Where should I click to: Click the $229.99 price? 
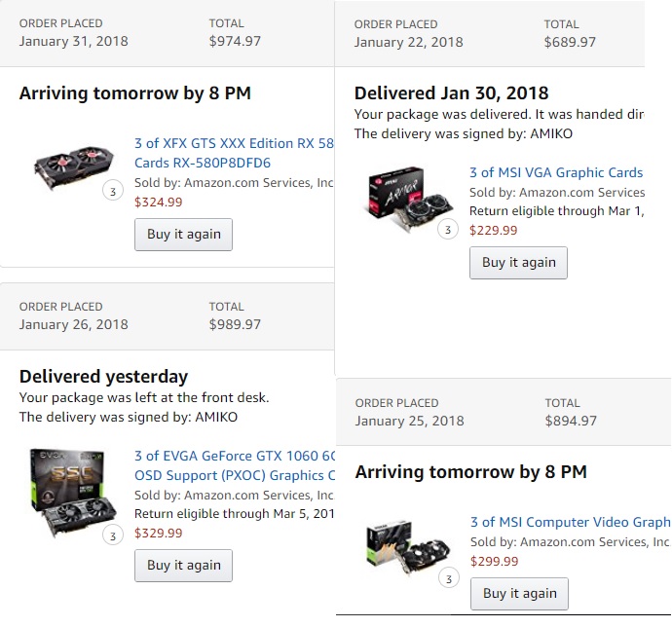click(x=493, y=231)
